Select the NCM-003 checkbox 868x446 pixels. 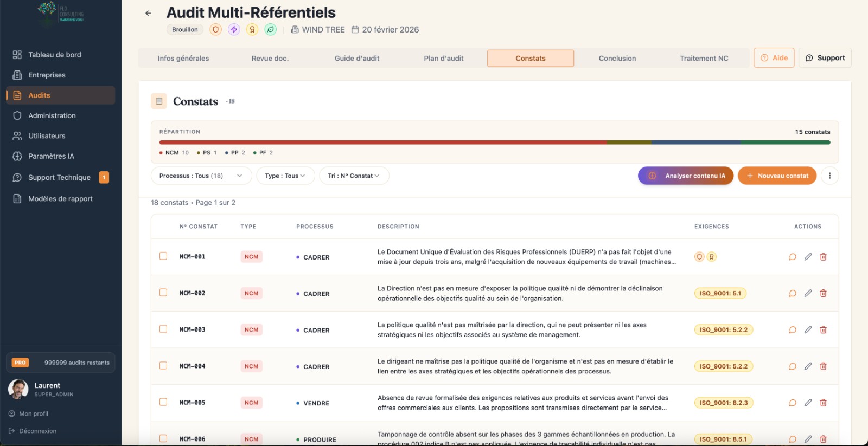pyautogui.click(x=163, y=329)
